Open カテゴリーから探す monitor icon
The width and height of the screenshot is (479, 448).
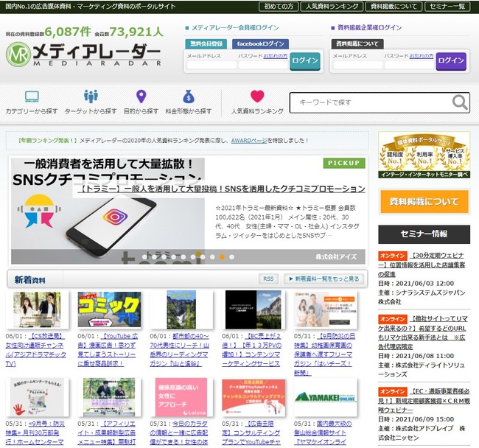tap(32, 97)
